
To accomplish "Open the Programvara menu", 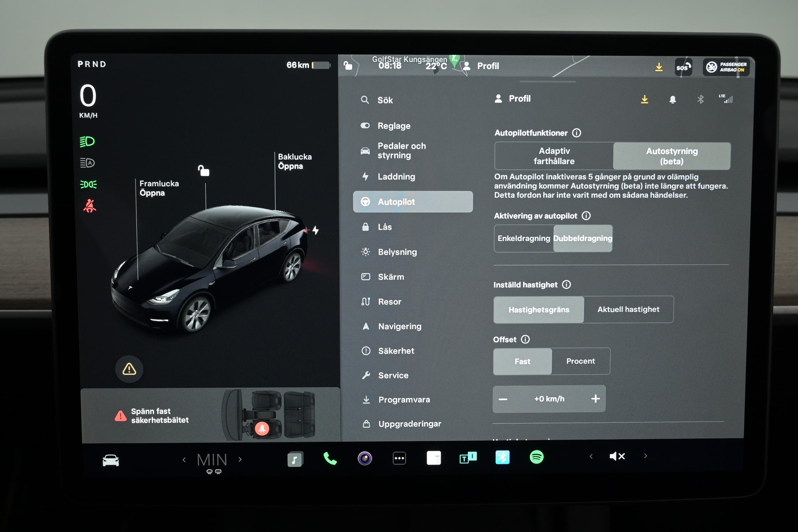I will (x=413, y=400).
